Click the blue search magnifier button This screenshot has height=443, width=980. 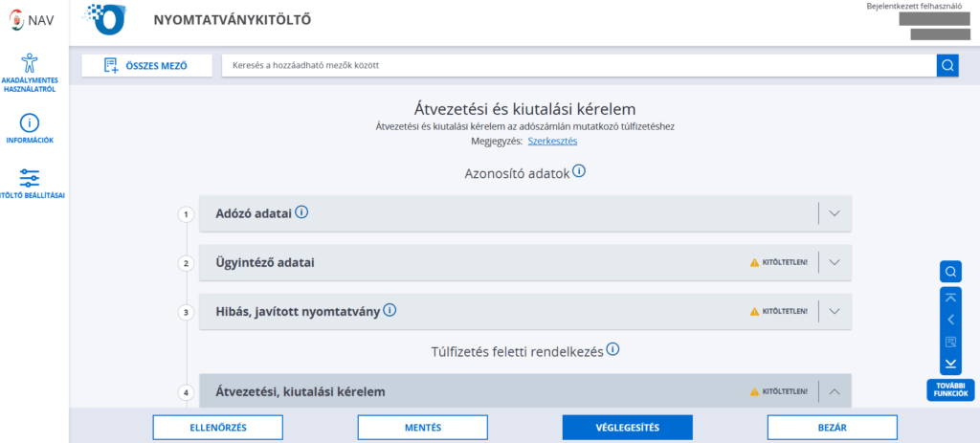(x=947, y=65)
